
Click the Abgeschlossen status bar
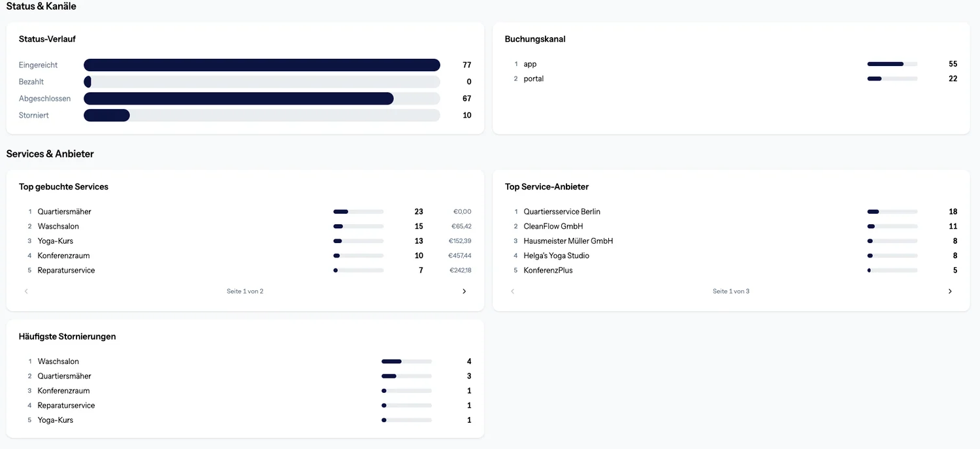click(262, 99)
